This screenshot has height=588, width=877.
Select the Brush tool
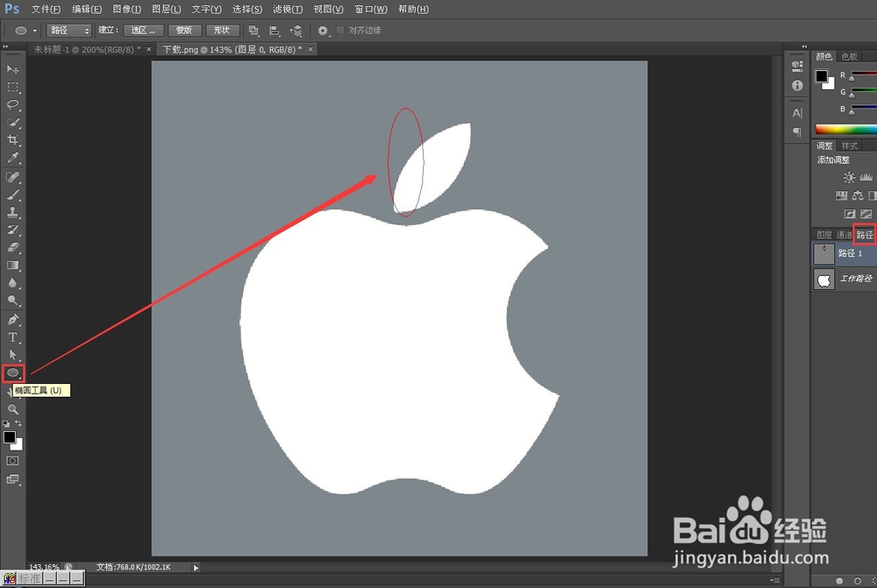(x=13, y=195)
